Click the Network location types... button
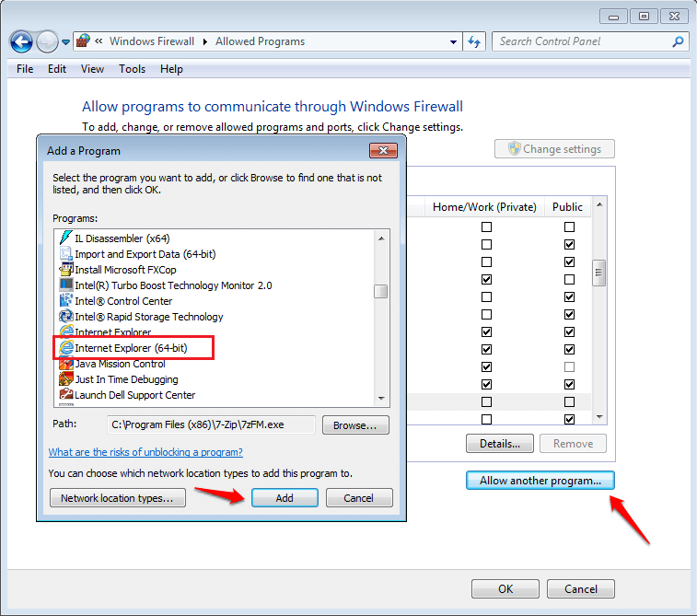Image resolution: width=697 pixels, height=616 pixels. 117,498
